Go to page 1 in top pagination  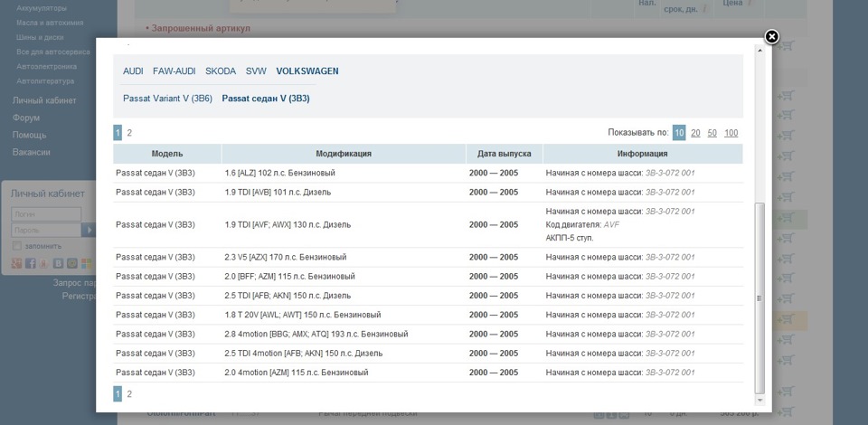118,133
